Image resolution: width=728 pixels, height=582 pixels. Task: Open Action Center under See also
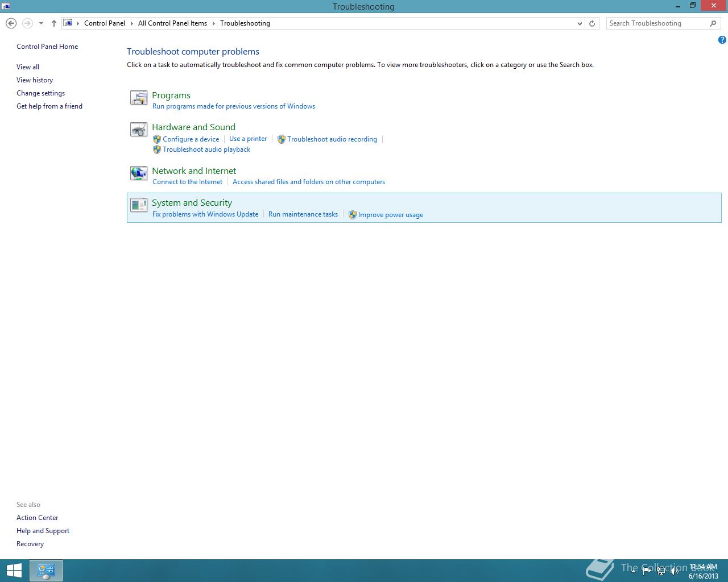(x=38, y=518)
